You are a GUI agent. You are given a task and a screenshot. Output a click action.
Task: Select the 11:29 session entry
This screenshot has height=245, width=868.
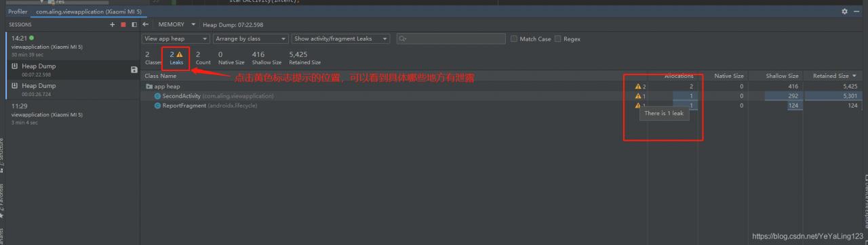[x=73, y=114]
